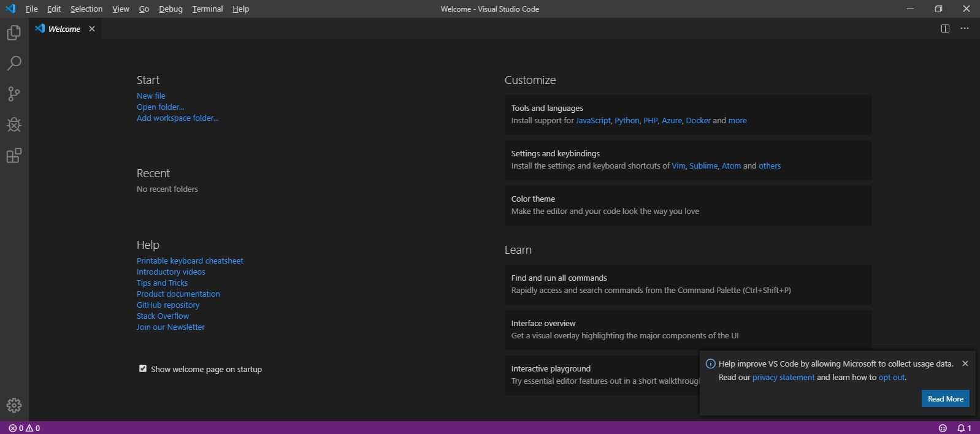This screenshot has width=980, height=434.
Task: Close the Welcome tab
Action: 92,29
